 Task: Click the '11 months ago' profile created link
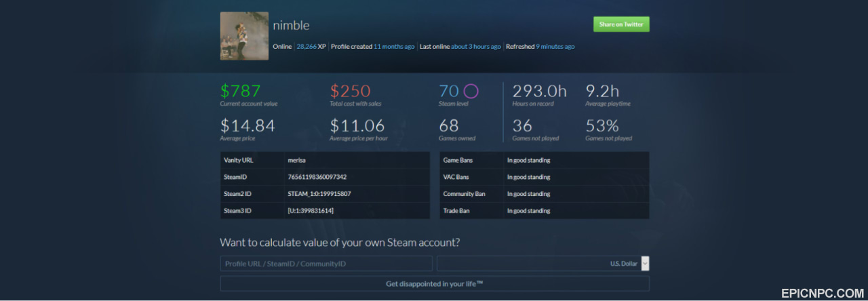point(394,47)
